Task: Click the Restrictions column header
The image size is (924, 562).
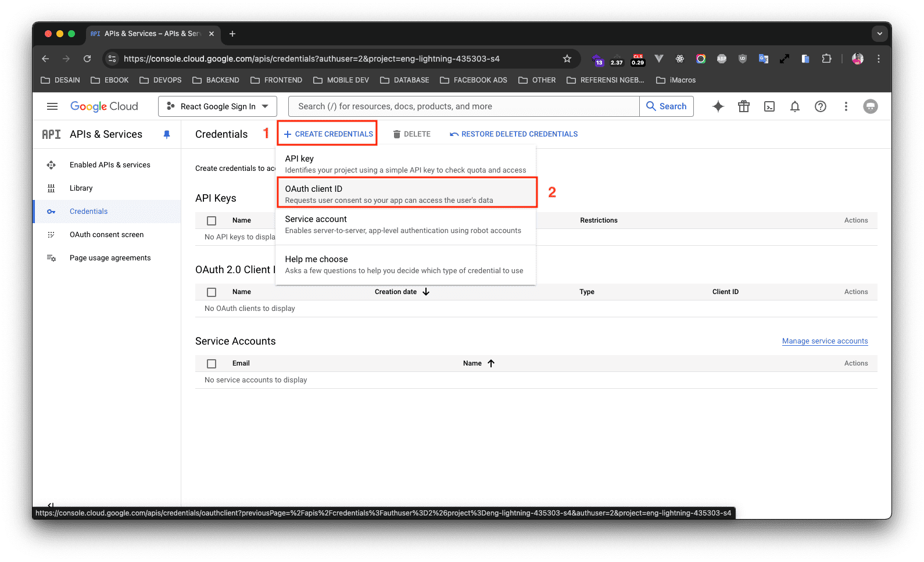Action: point(599,220)
